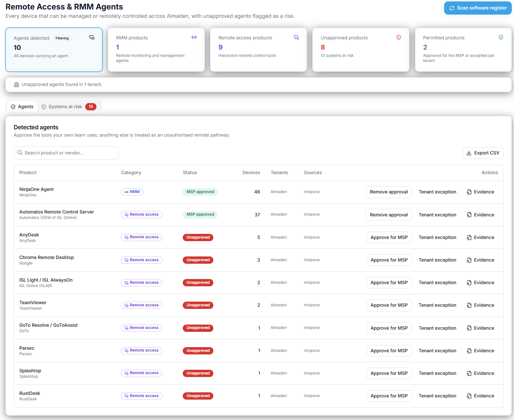Approve Chrome Remote Desktop for MSP

point(389,260)
